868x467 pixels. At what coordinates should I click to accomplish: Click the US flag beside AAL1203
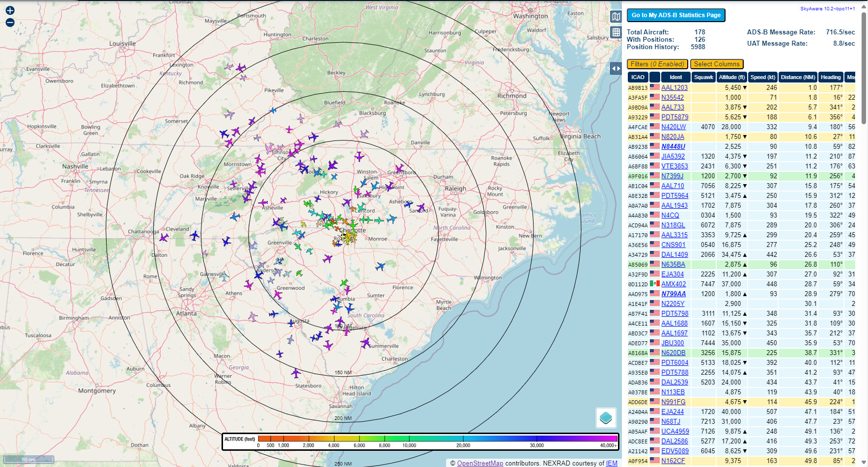pos(654,87)
